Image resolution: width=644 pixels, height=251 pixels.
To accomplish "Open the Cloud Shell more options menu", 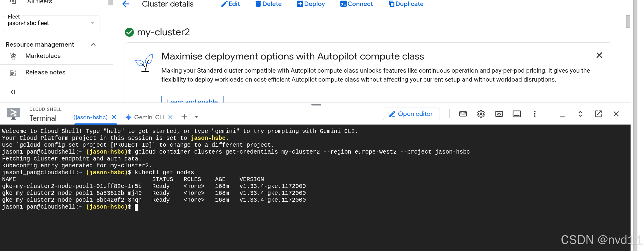I will point(535,114).
